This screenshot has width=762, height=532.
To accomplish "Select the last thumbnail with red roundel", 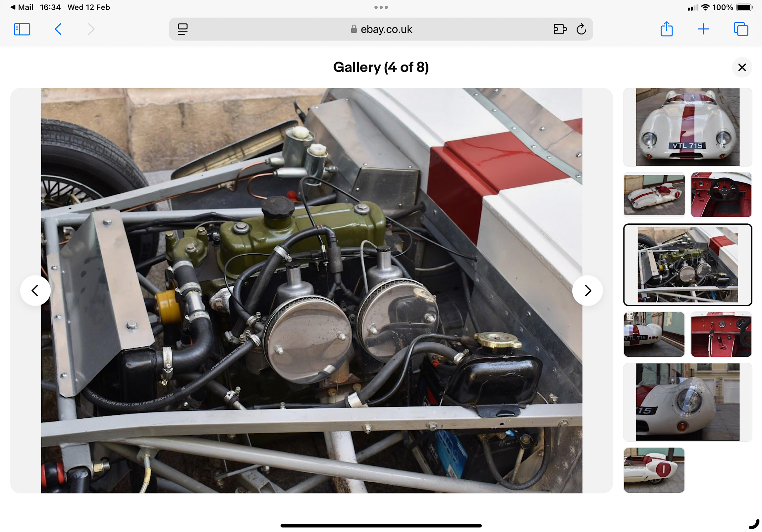I will (654, 470).
